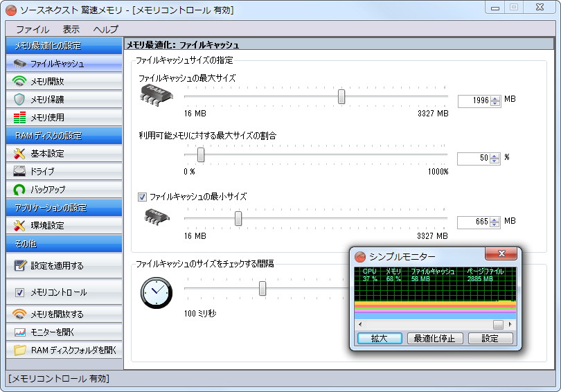Click the 環境設定 tools icon
Screen dimensions: 561x392
19,226
